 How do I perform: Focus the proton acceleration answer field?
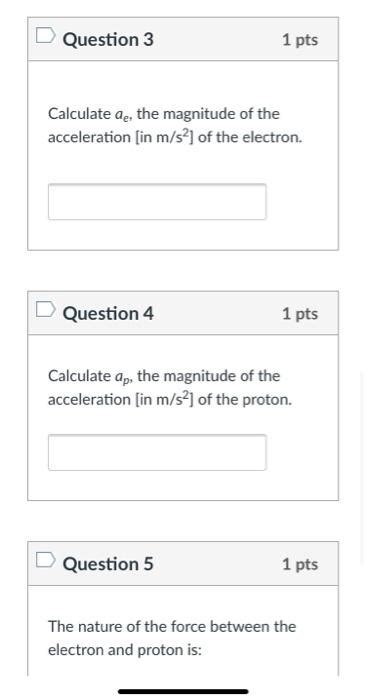coord(157,452)
